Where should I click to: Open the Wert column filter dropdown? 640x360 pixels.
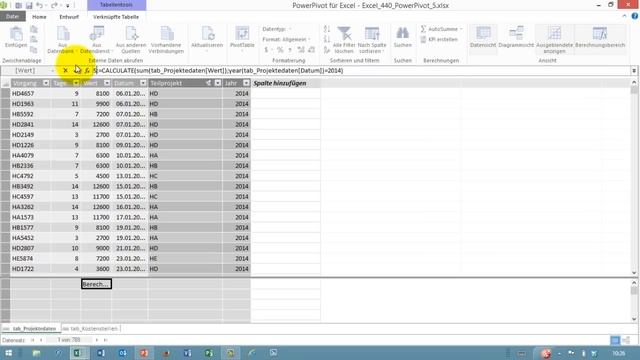pos(107,83)
